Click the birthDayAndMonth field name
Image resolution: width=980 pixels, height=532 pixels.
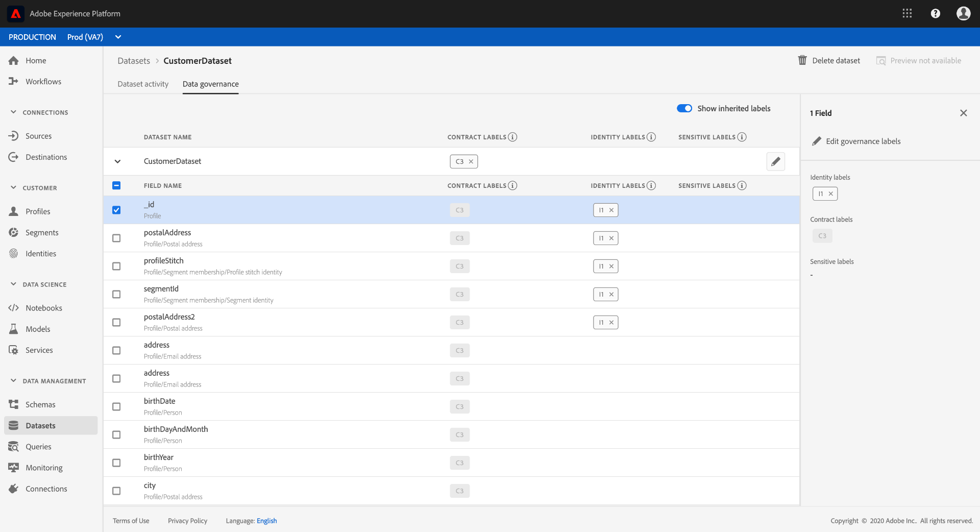[176, 429]
